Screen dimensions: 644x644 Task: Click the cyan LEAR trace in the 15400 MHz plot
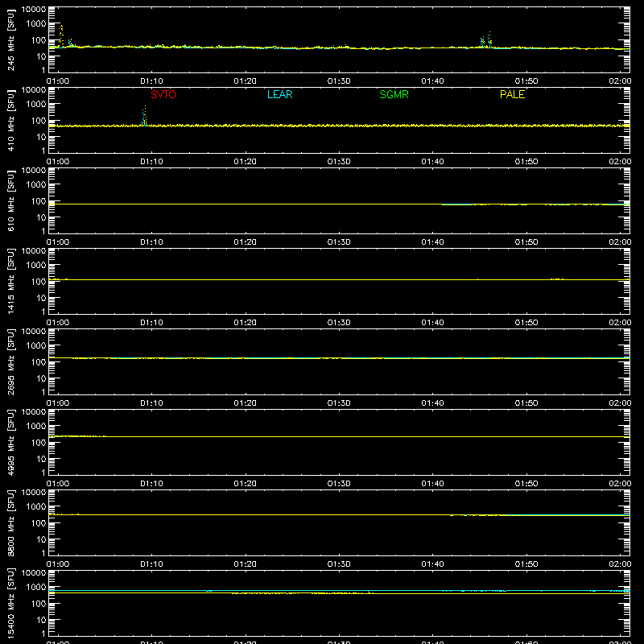point(339,591)
